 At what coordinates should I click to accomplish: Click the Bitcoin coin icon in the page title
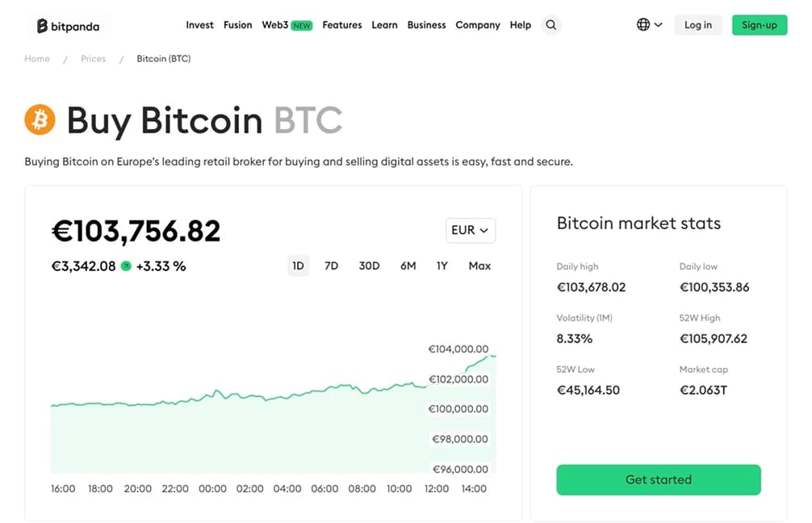pos(38,119)
